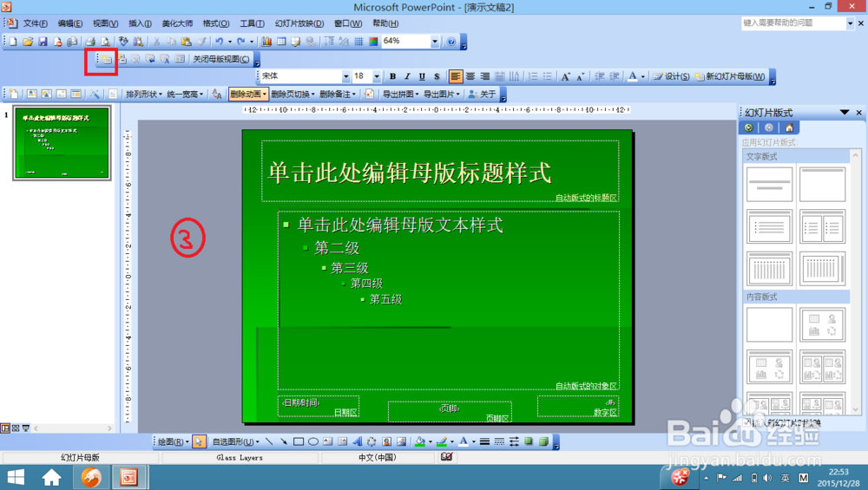Select the Line drawing tool
The height and width of the screenshot is (490, 868).
tap(269, 441)
